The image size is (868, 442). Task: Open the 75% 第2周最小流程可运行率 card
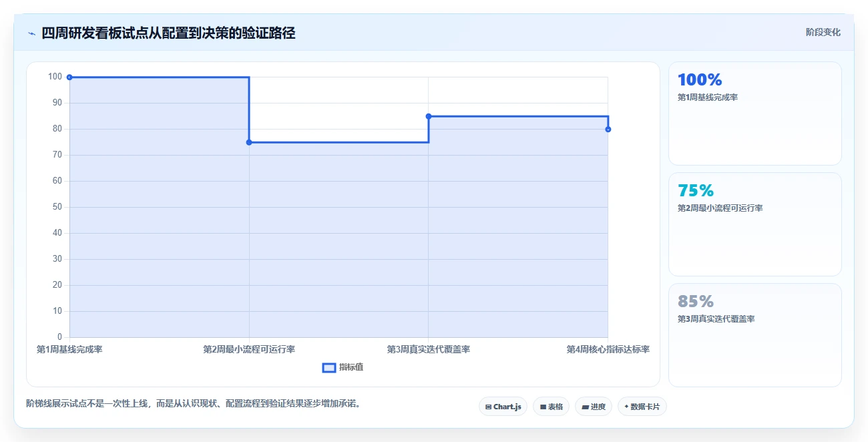[755, 224]
